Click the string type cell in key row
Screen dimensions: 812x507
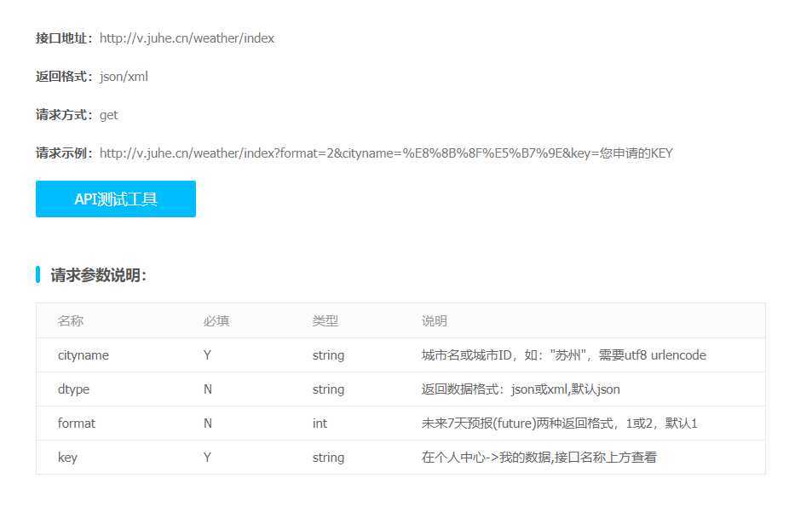coord(328,458)
